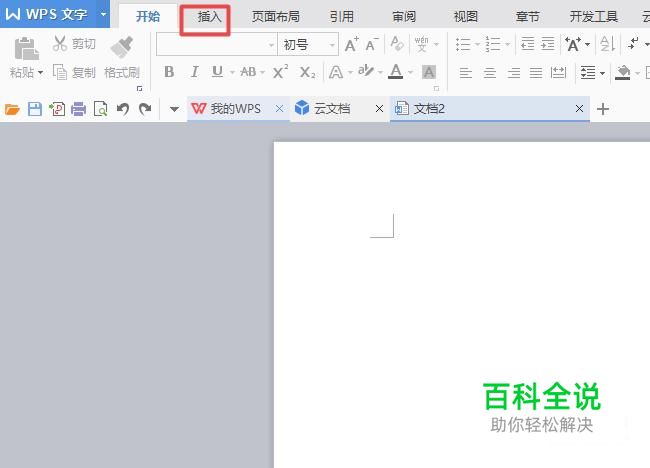Switch to the 开始 (Home) tab
Image resolution: width=650 pixels, height=468 pixels.
click(x=148, y=16)
